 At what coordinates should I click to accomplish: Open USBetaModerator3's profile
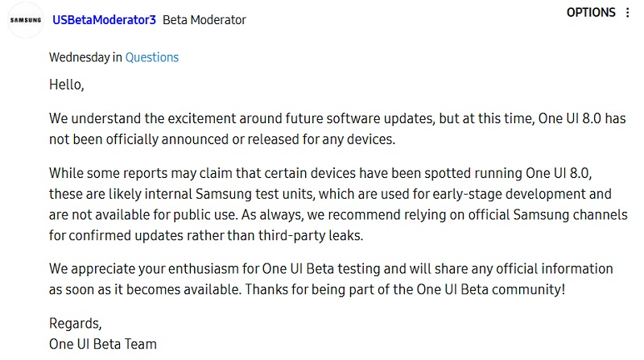(x=104, y=20)
